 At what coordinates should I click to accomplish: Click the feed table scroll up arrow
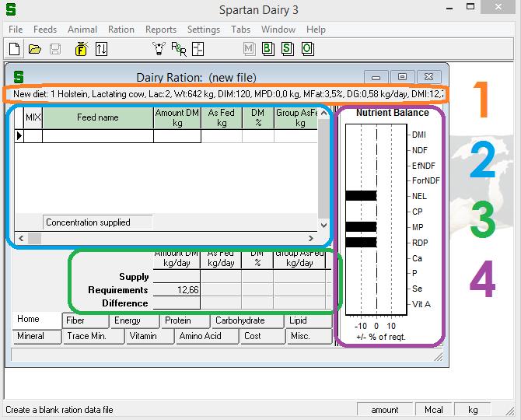324,113
